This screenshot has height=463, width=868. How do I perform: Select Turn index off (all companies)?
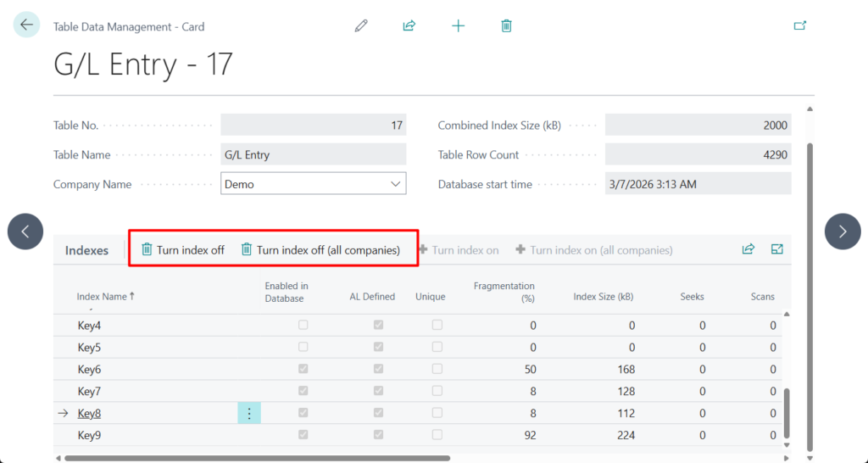click(x=320, y=250)
